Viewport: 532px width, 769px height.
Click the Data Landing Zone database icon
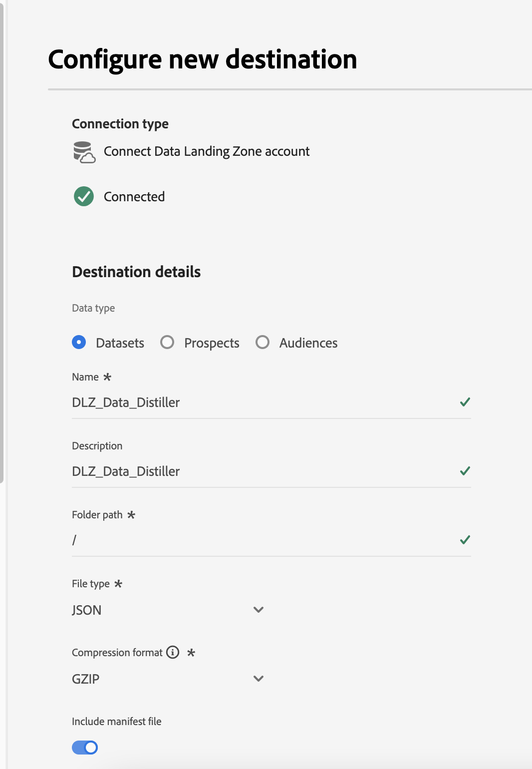click(x=84, y=152)
